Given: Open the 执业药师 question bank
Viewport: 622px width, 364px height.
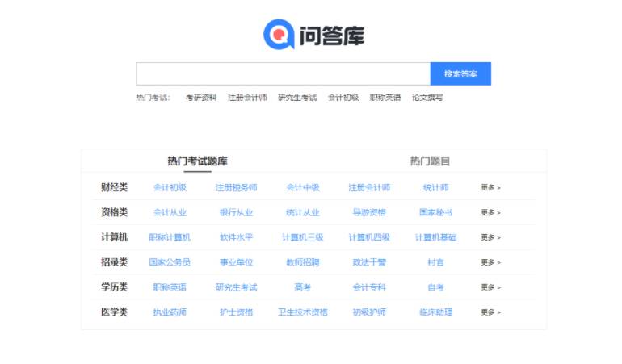Looking at the screenshot, I should tap(170, 312).
